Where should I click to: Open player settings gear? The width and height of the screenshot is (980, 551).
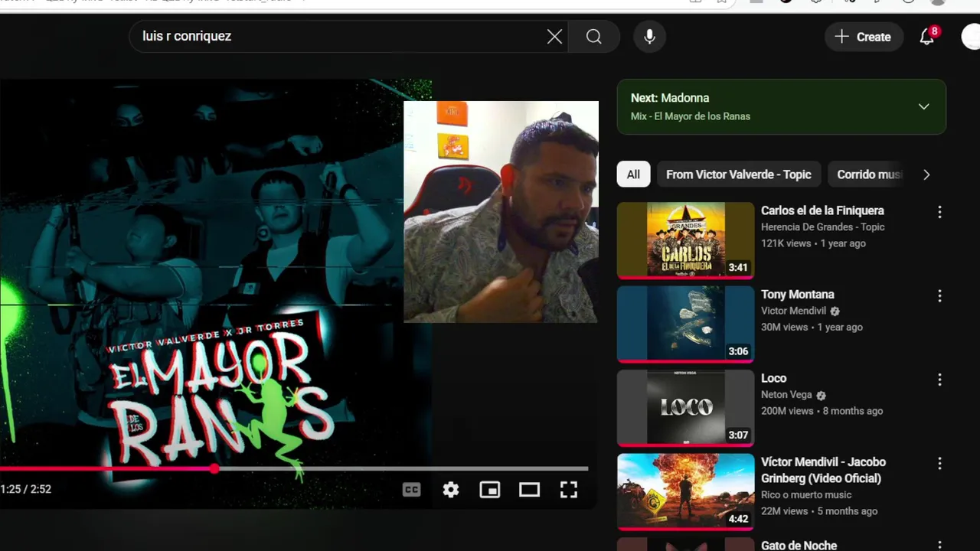(451, 490)
